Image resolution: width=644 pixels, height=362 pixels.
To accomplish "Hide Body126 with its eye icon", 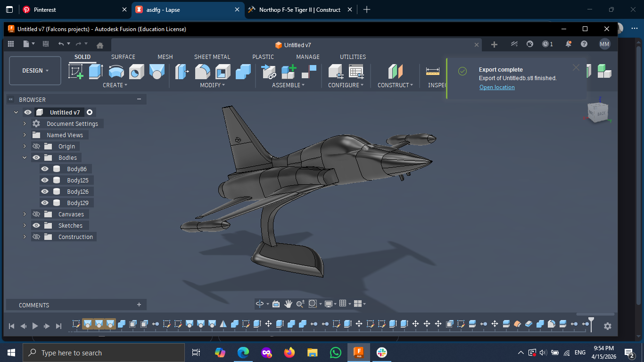I will pyautogui.click(x=45, y=191).
